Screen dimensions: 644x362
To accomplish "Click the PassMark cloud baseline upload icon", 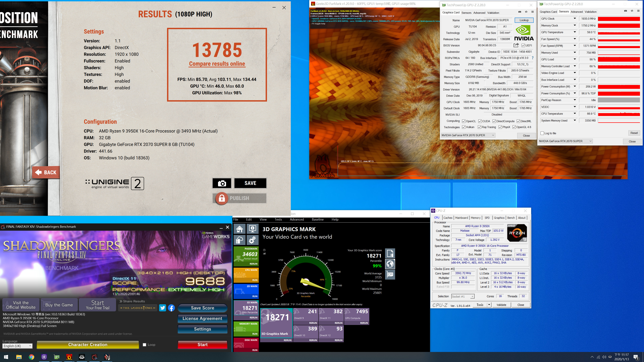I will pos(239,240).
